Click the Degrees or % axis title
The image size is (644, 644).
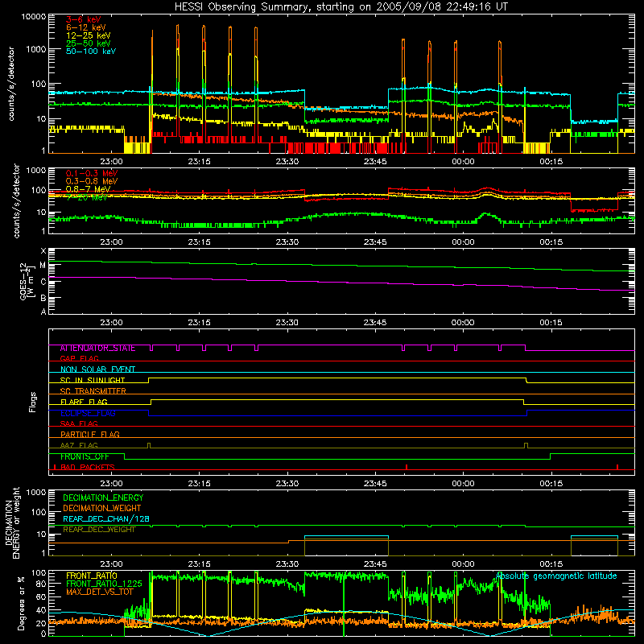21,603
